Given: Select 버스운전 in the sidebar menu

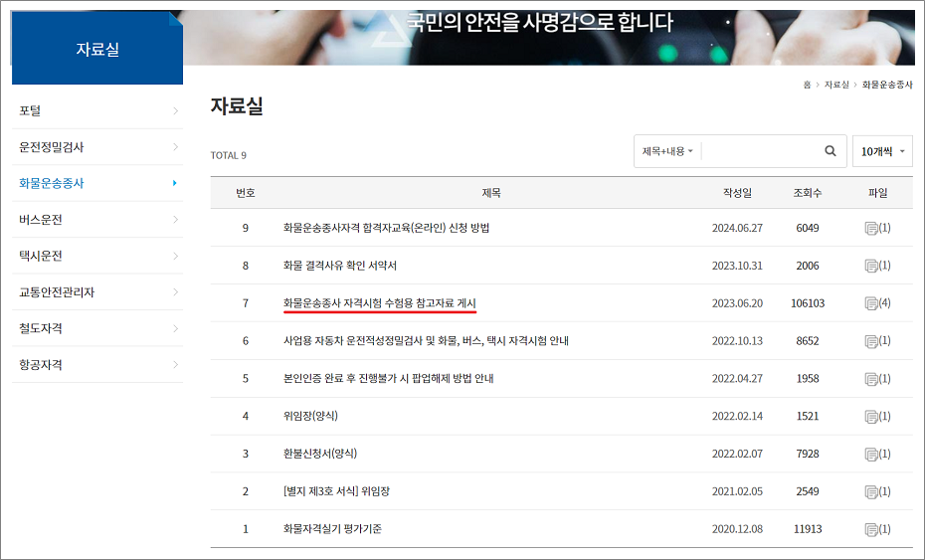Looking at the screenshot, I should pos(40,220).
